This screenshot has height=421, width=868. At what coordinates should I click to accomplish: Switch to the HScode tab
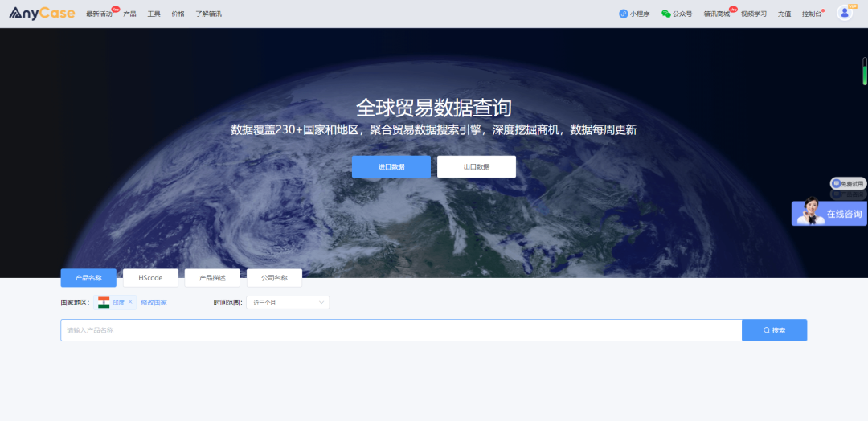[x=150, y=278]
